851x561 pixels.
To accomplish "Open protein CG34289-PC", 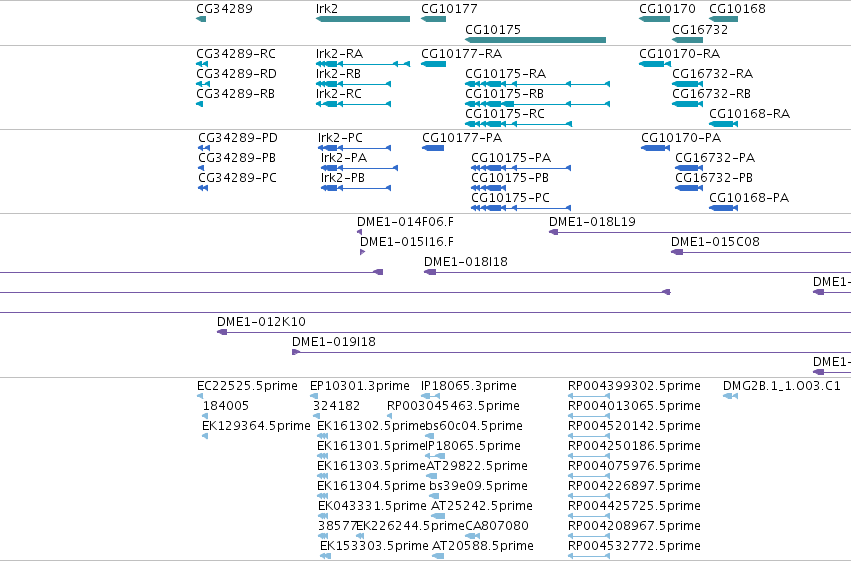I will pos(237,178).
